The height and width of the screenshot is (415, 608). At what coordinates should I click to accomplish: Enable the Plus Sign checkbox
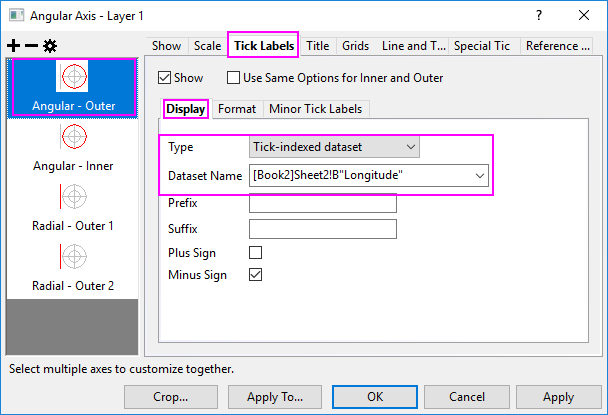255,253
